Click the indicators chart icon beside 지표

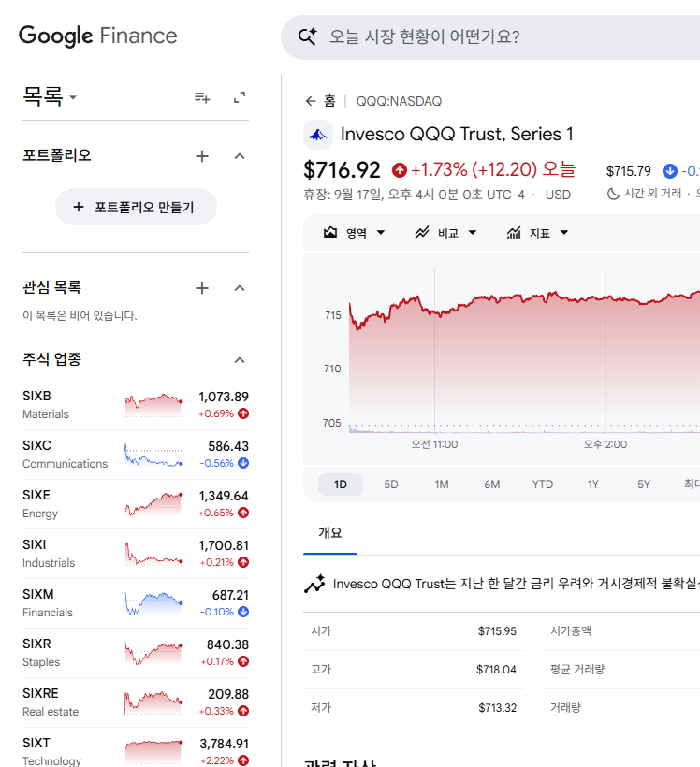[x=514, y=232]
